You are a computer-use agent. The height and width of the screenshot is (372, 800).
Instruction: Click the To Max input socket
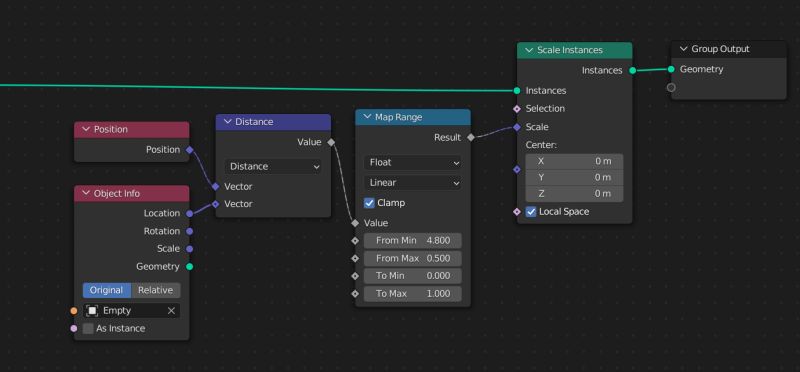355,294
